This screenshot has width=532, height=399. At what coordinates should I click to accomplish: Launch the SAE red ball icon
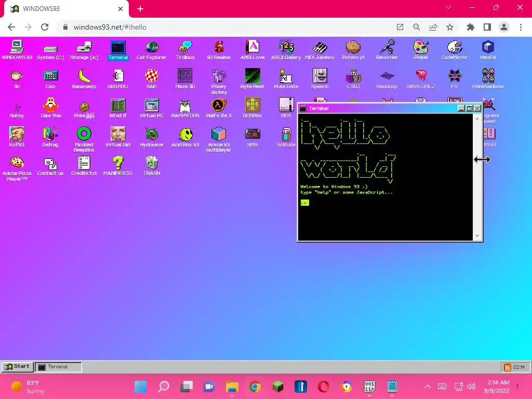click(x=151, y=79)
